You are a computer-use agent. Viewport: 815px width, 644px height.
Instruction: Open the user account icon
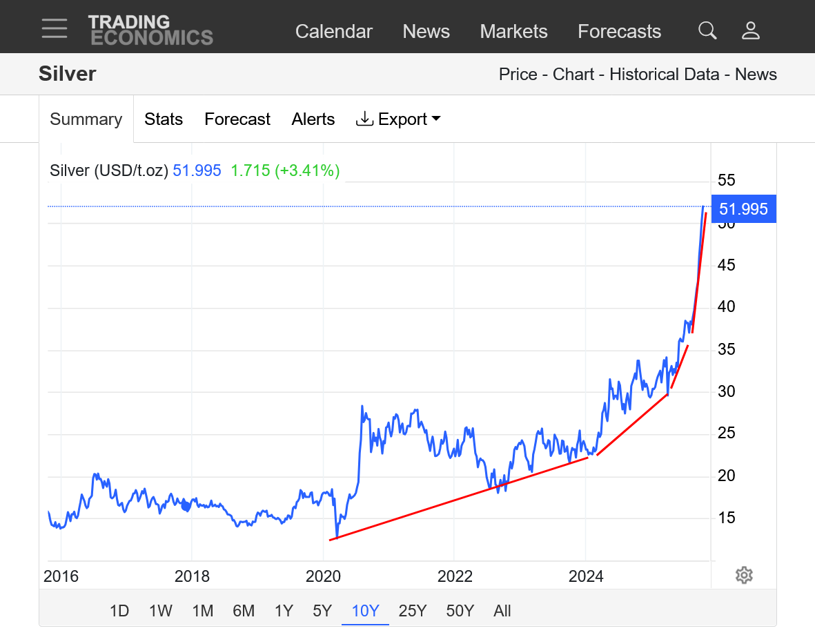click(x=750, y=30)
